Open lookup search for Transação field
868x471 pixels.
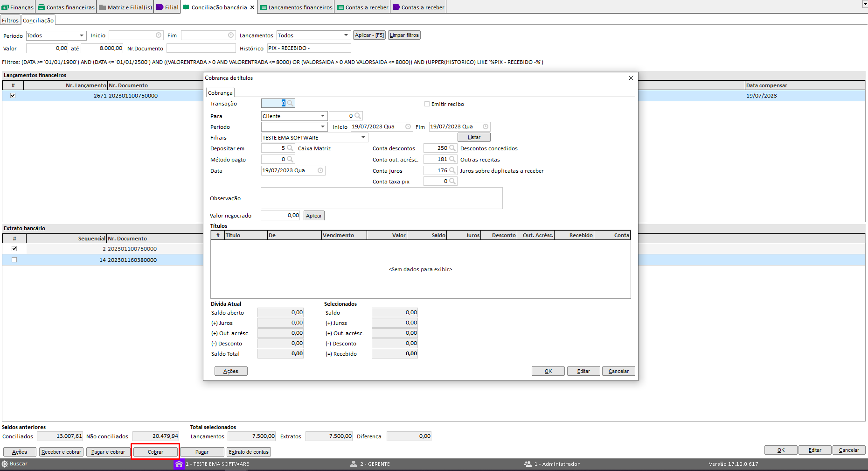(x=290, y=103)
